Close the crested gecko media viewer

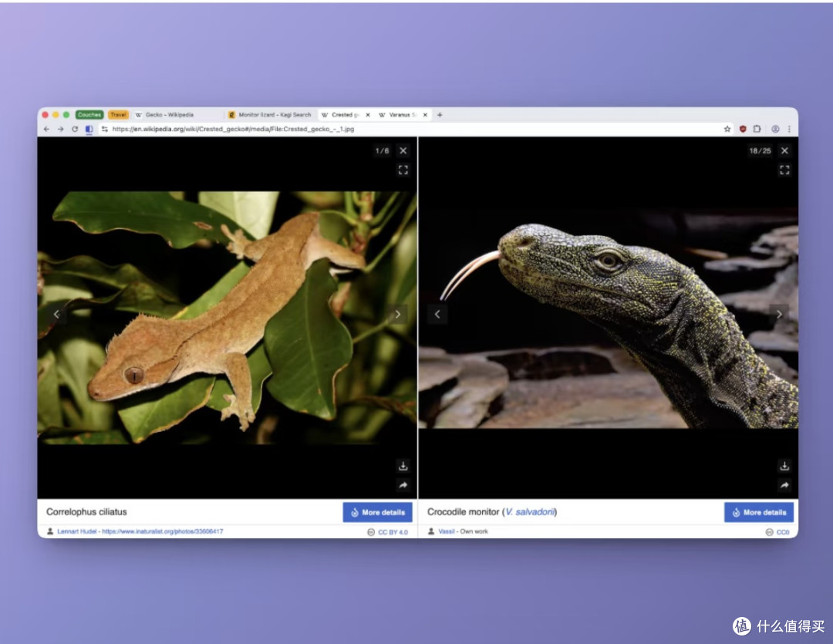403,151
